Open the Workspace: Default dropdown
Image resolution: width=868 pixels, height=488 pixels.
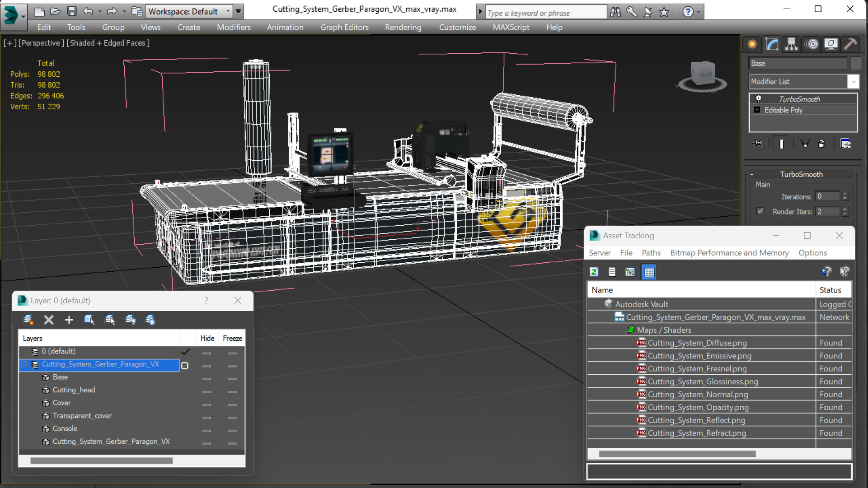click(190, 11)
